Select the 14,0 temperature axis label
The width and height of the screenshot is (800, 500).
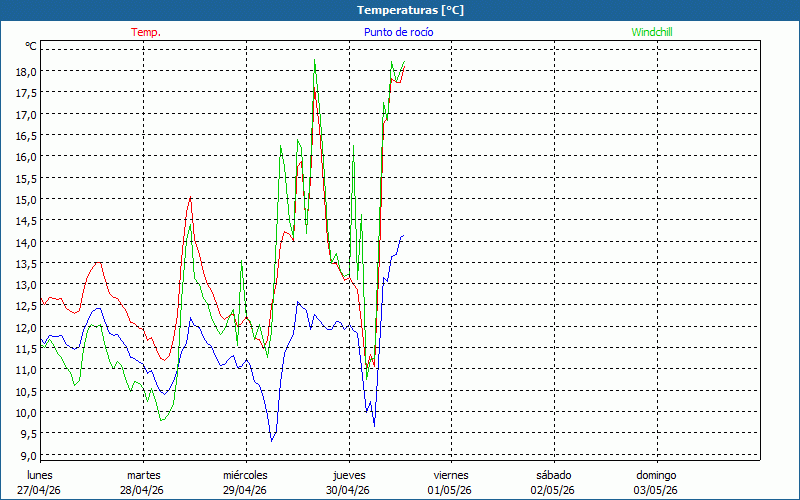[x=25, y=242]
